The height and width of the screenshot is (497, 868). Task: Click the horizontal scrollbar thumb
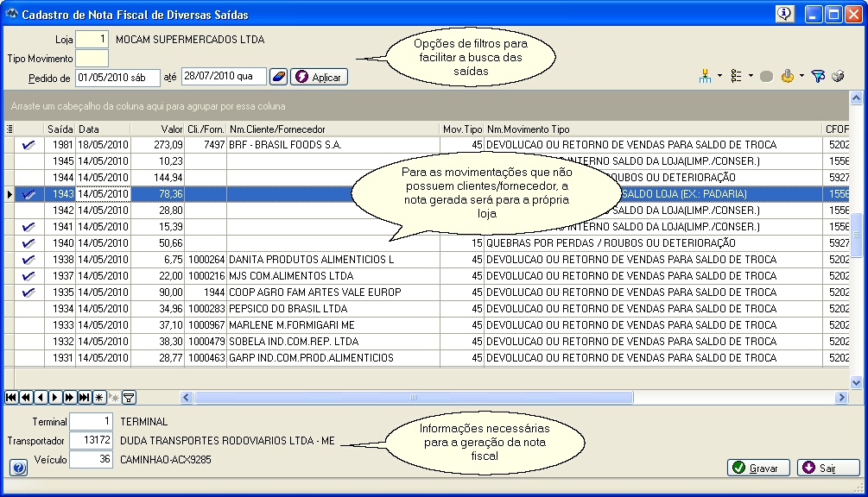pyautogui.click(x=414, y=398)
